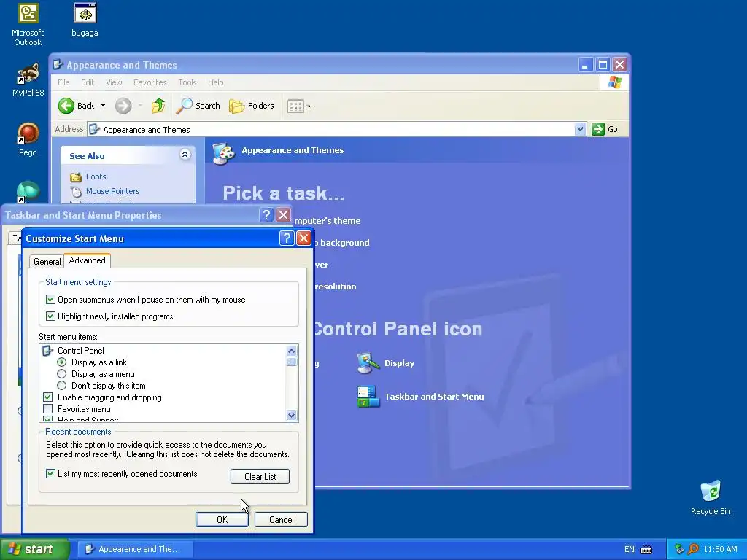Open the Start menu

(34, 549)
